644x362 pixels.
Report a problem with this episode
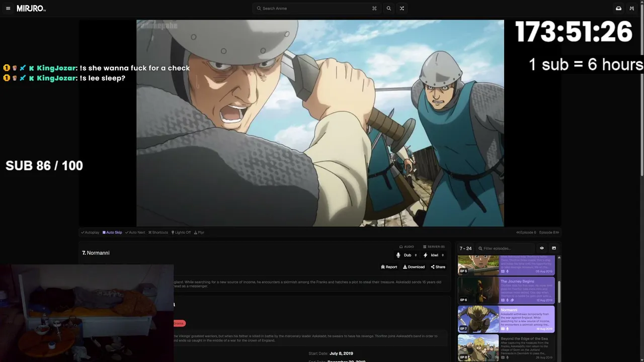389,267
